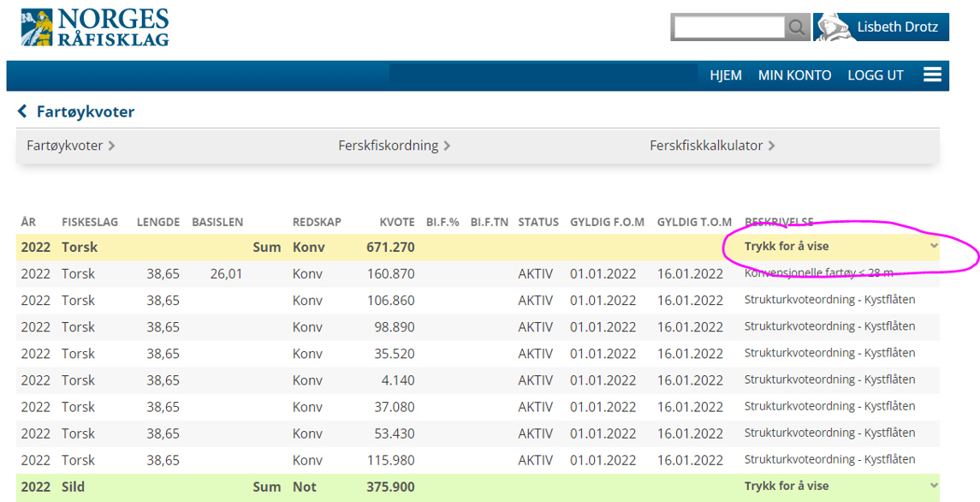Open MIN KONTO menu item

pyautogui.click(x=794, y=75)
